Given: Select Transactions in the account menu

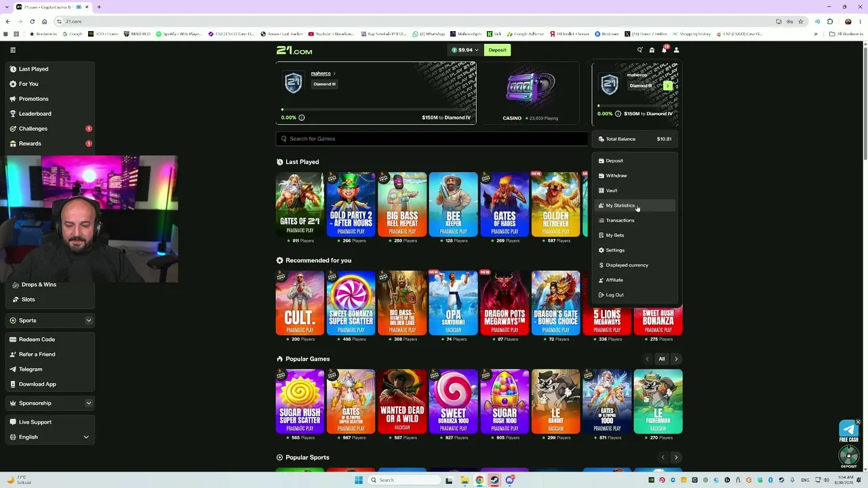Looking at the screenshot, I should [635, 220].
